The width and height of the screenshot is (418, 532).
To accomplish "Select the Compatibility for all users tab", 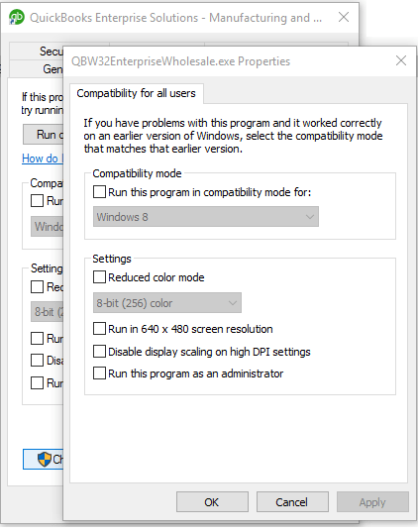I will point(137,93).
